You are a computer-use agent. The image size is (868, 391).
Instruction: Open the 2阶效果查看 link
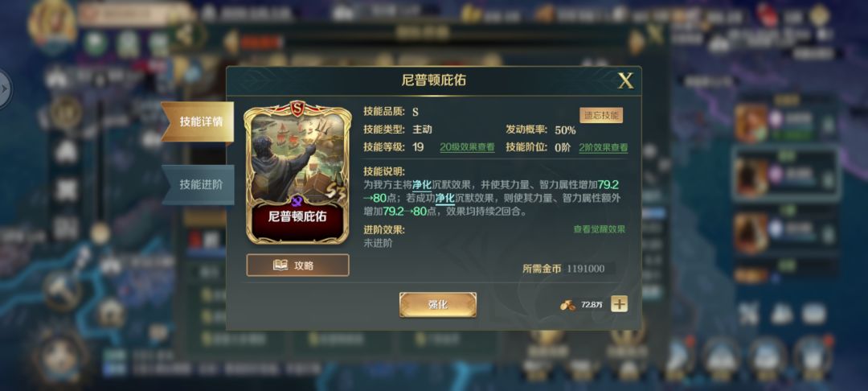(604, 147)
